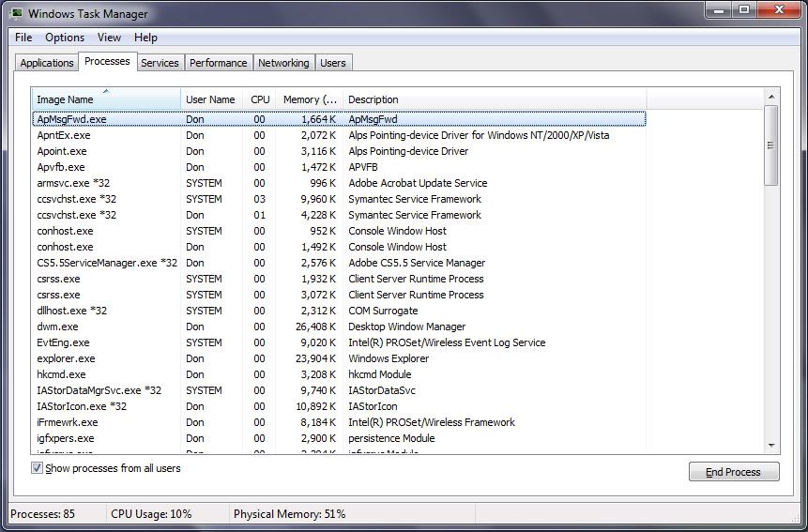Image resolution: width=808 pixels, height=532 pixels.
Task: Click the End Process button
Action: [x=734, y=472]
